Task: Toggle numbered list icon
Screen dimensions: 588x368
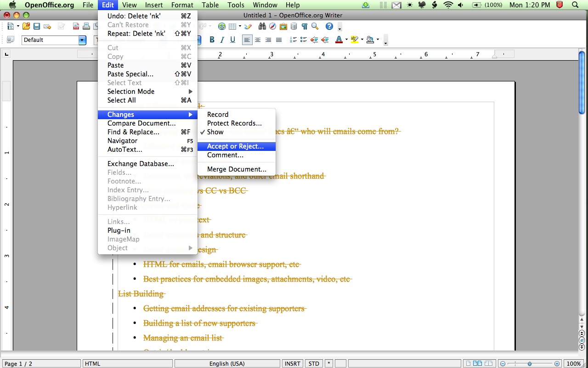Action: tap(293, 40)
